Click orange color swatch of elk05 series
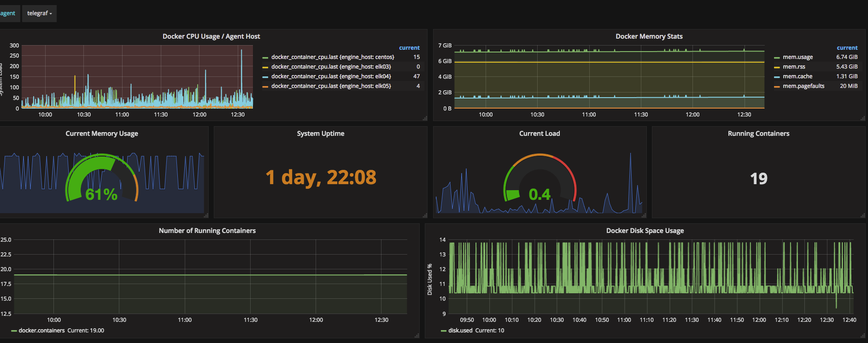The width and height of the screenshot is (868, 343). (x=265, y=87)
